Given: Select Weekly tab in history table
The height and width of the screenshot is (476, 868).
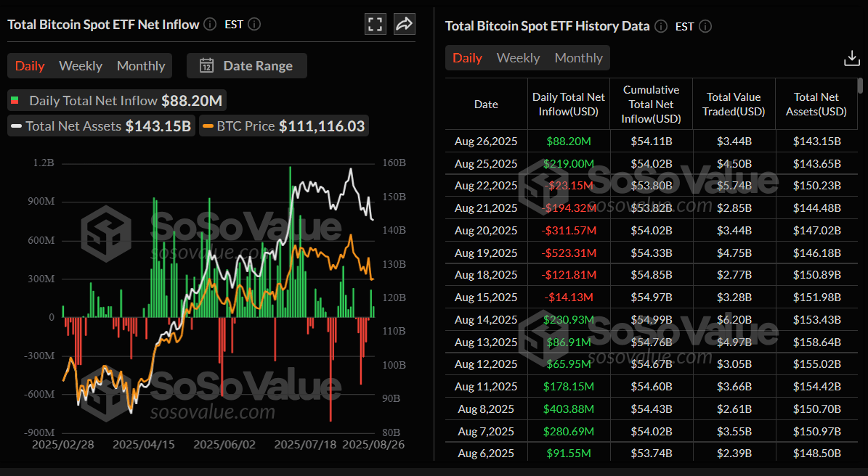Looking at the screenshot, I should pos(518,58).
